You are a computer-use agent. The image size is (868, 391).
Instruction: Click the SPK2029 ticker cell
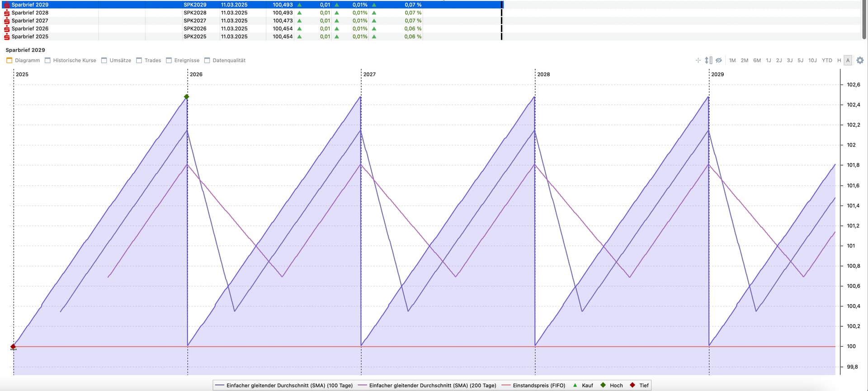(195, 5)
